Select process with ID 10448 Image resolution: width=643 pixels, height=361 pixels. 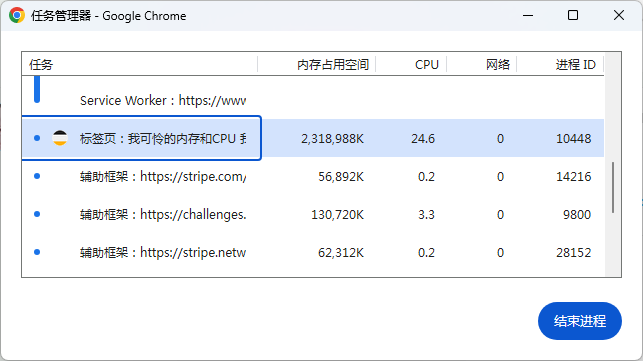(313, 138)
